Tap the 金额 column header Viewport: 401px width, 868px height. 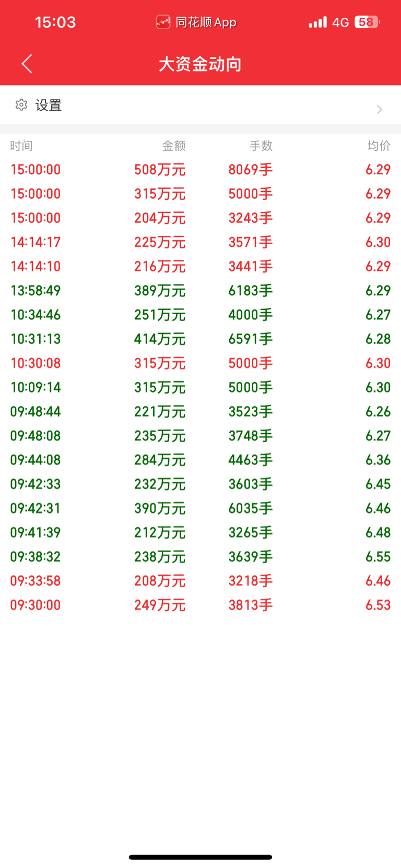pyautogui.click(x=174, y=146)
